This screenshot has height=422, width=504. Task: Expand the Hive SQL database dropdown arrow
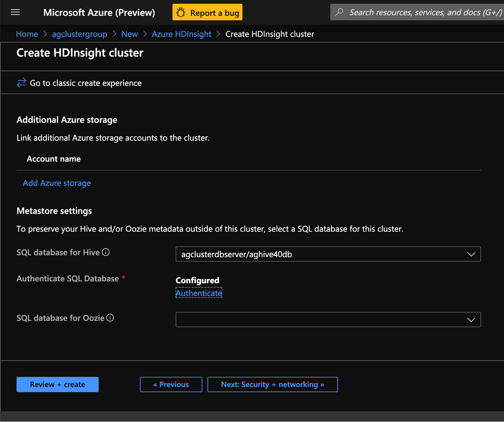pos(471,254)
